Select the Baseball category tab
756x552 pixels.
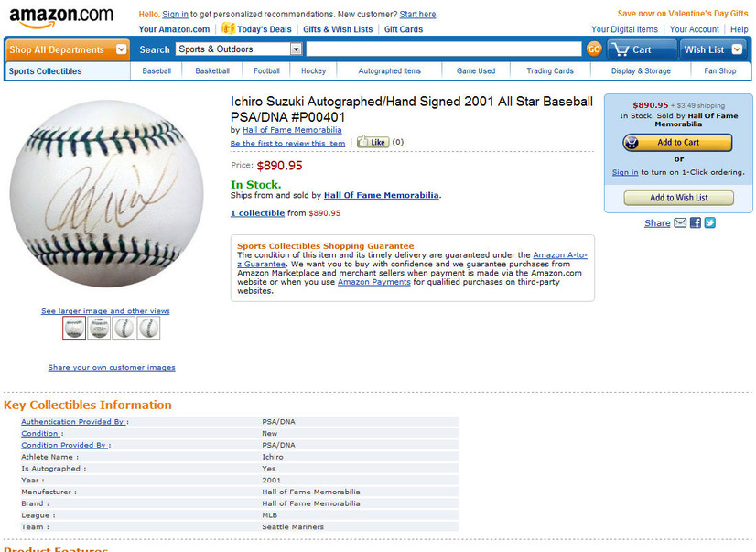tap(157, 70)
